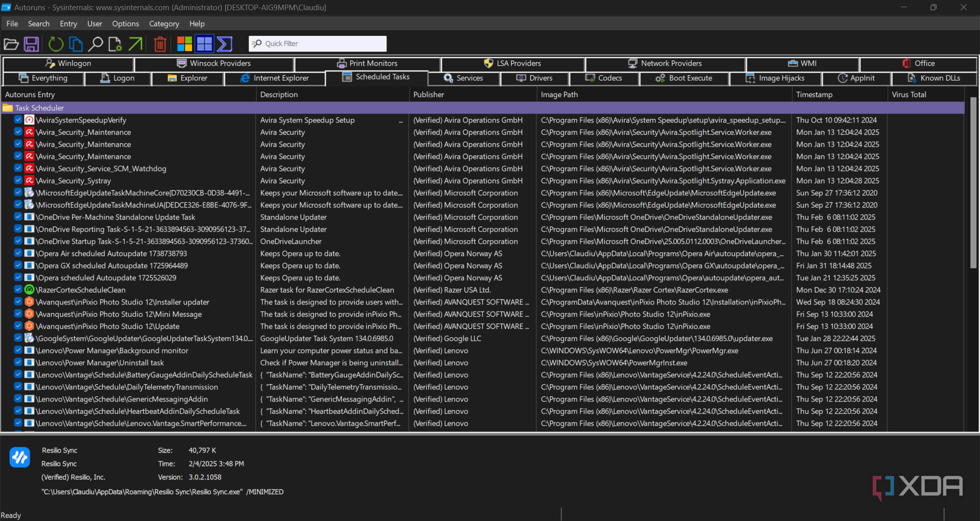The image size is (980, 521).
Task: Click the Publisher column header
Action: [429, 94]
